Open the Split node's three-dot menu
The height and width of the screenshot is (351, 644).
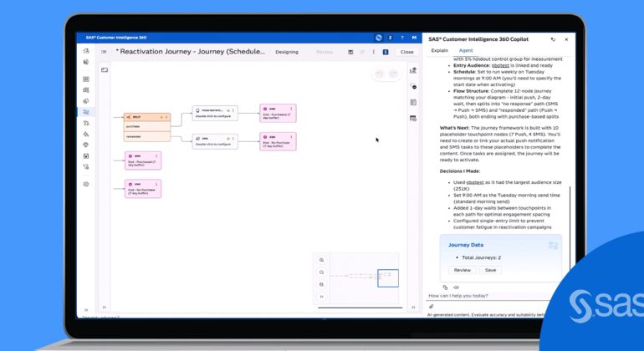pyautogui.click(x=166, y=117)
